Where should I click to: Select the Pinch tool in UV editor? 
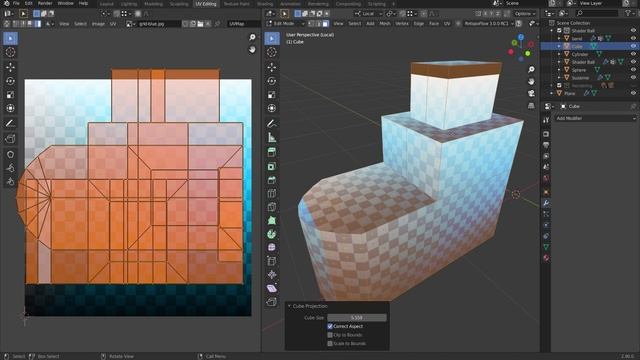pyautogui.click(x=11, y=181)
